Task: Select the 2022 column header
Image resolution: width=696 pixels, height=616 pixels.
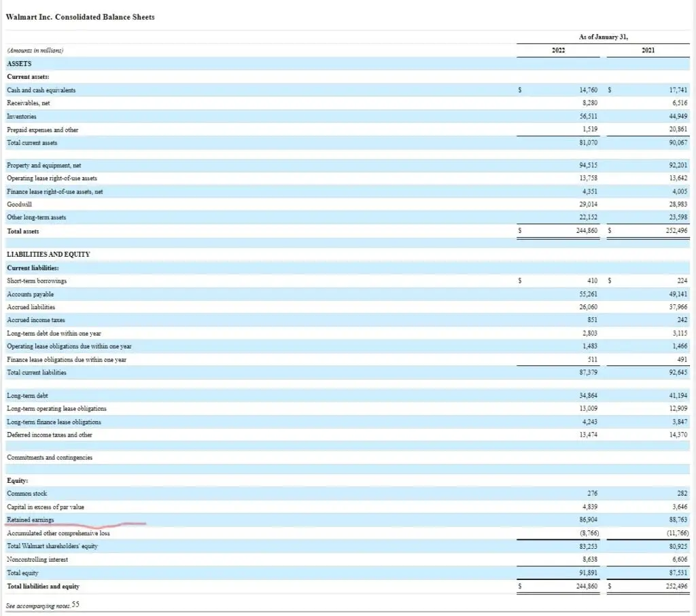Action: pos(557,50)
